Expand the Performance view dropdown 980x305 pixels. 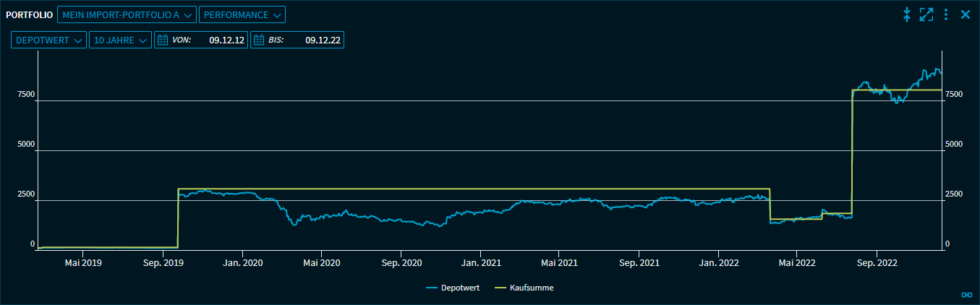click(242, 14)
